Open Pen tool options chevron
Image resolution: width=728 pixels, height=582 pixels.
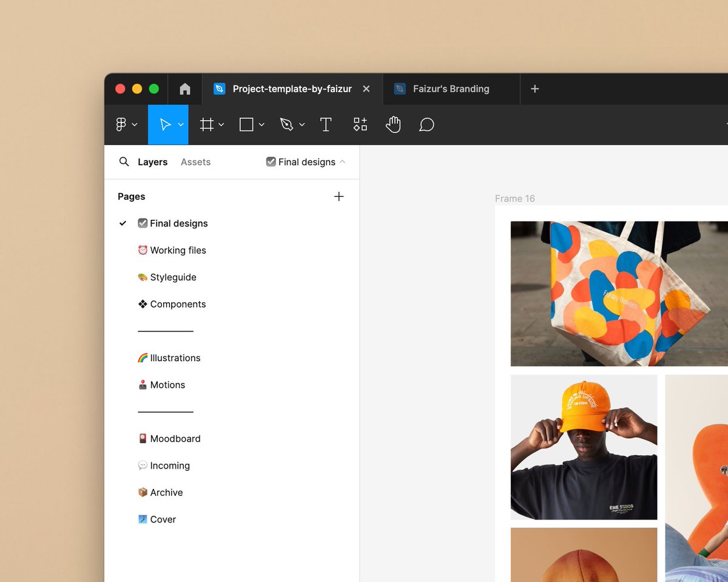(302, 124)
